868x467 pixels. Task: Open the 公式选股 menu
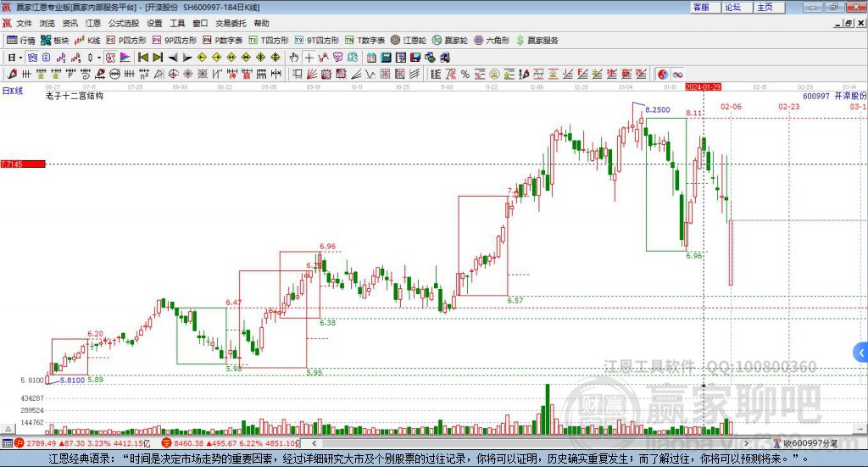point(124,23)
